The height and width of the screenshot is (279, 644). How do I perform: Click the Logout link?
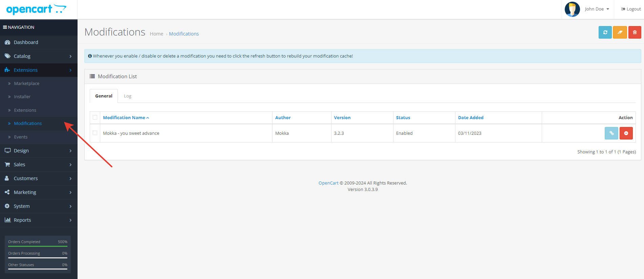tap(631, 9)
